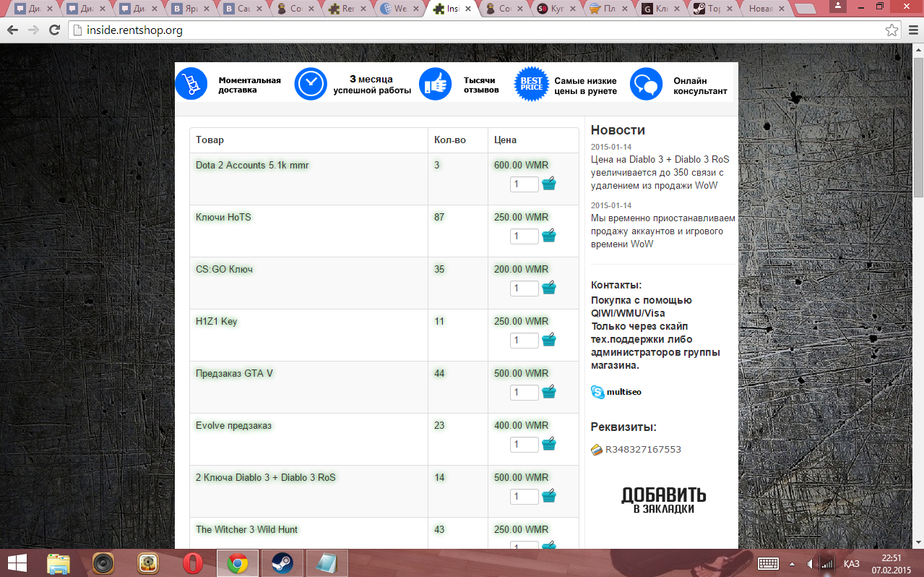The height and width of the screenshot is (577, 924).
Task: Click the 'multiseo' Skype contact name
Action: tap(624, 392)
